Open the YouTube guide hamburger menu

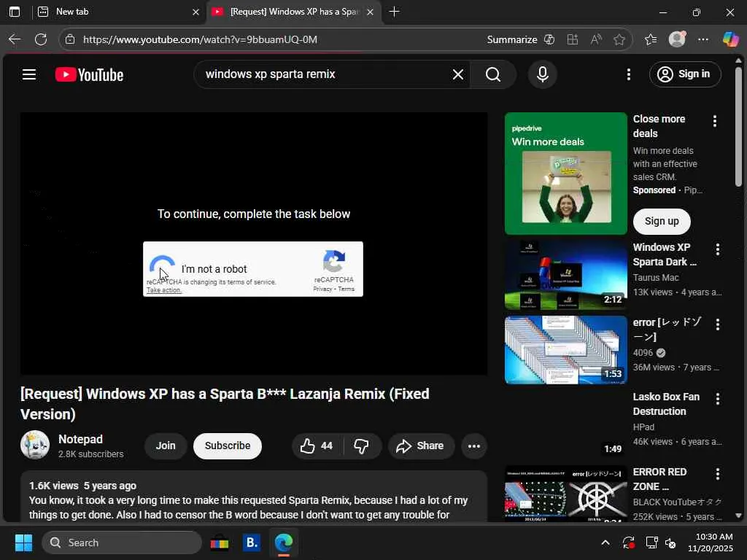(29, 74)
